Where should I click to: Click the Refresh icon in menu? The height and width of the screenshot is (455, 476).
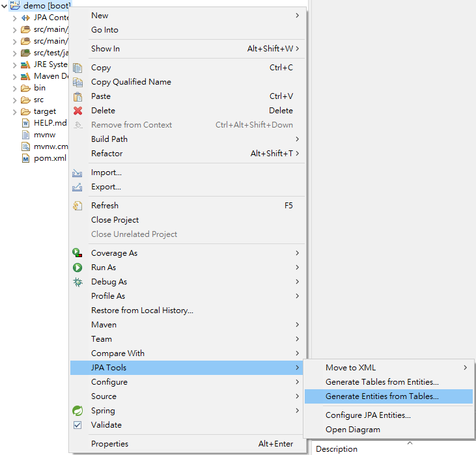pos(78,206)
